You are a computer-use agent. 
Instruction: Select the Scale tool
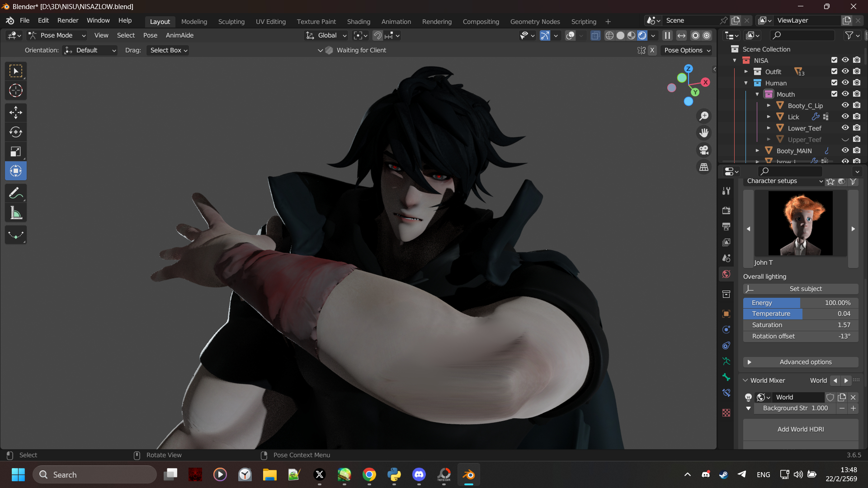coord(16,152)
